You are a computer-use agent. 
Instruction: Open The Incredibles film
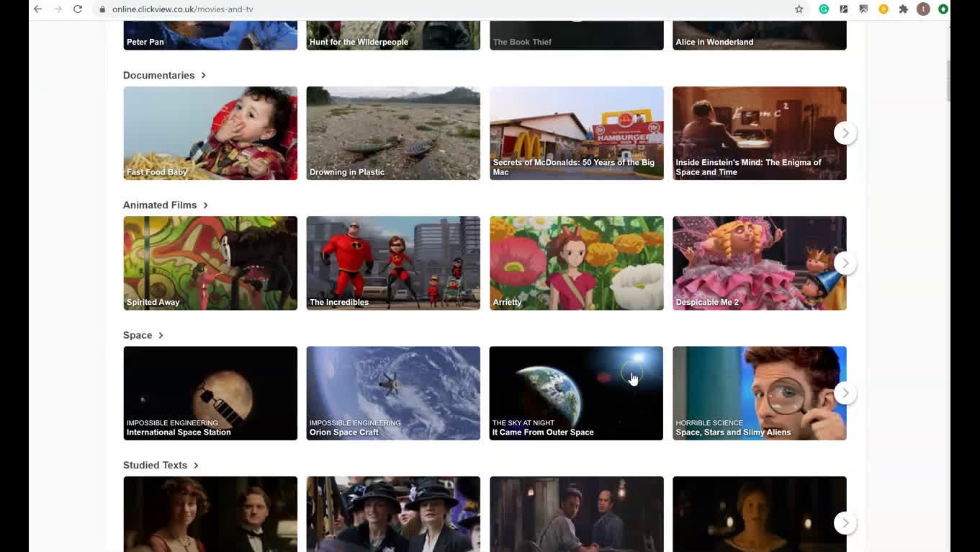[393, 263]
